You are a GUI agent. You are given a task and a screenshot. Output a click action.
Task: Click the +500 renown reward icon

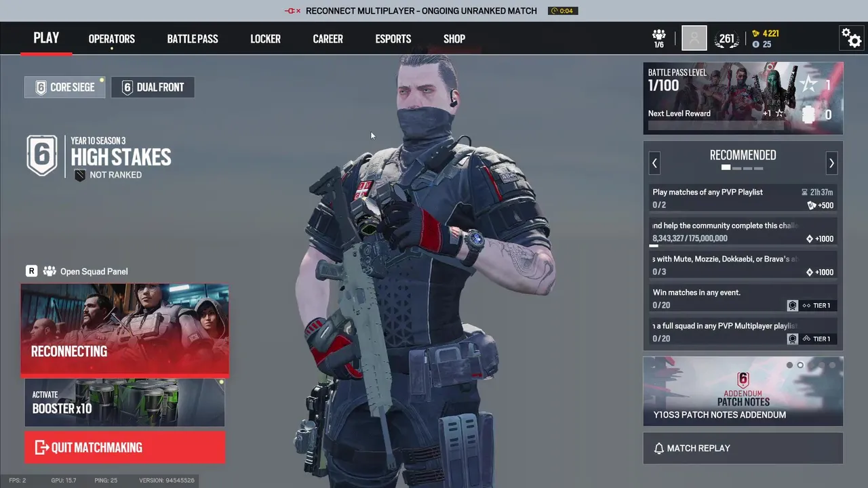(x=812, y=205)
